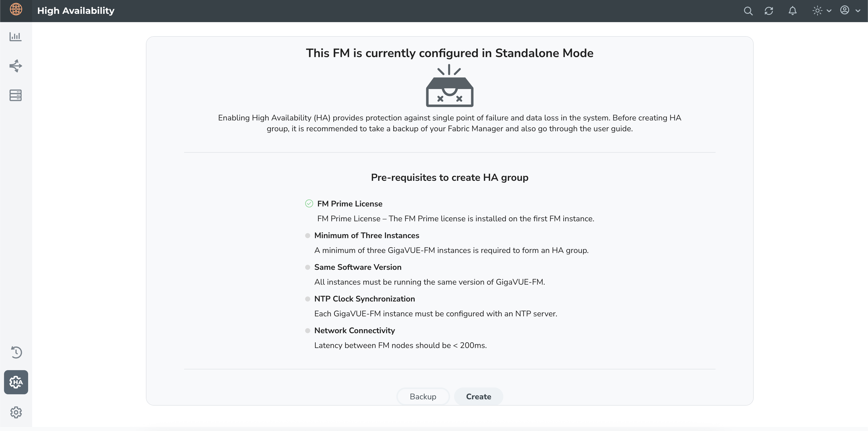Open the dashboard bar chart icon
868x431 pixels.
tap(16, 36)
